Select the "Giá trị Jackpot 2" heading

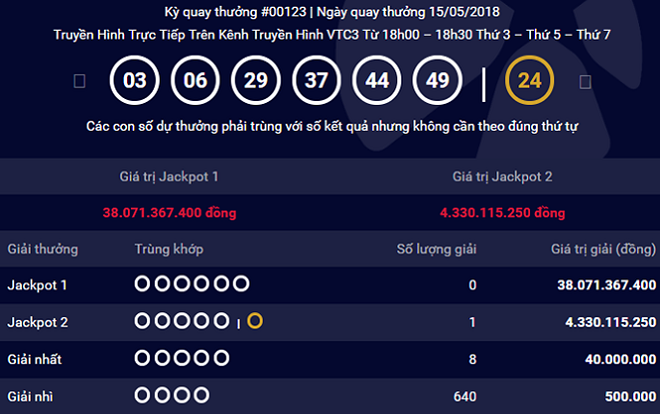click(495, 176)
